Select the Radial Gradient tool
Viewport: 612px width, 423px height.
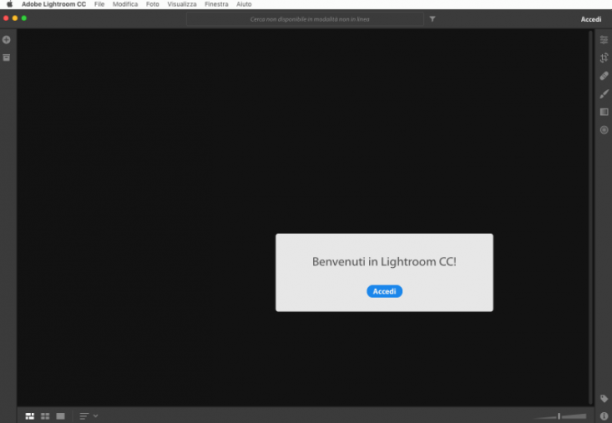coord(604,130)
